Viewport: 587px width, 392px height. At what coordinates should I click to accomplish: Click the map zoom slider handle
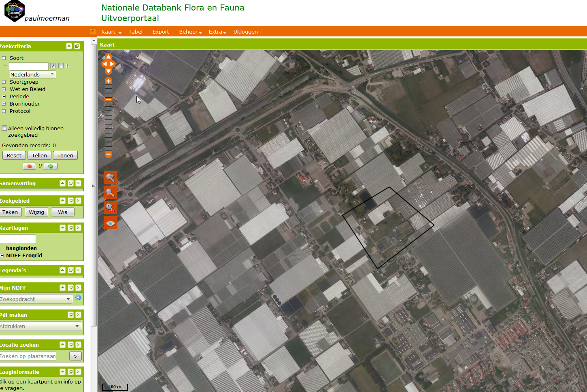tap(108, 100)
